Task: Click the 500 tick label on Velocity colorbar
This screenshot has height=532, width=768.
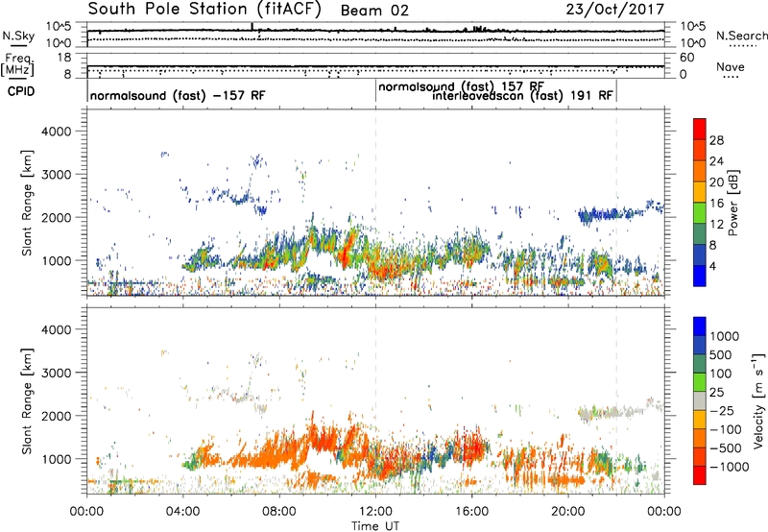Action: (721, 355)
